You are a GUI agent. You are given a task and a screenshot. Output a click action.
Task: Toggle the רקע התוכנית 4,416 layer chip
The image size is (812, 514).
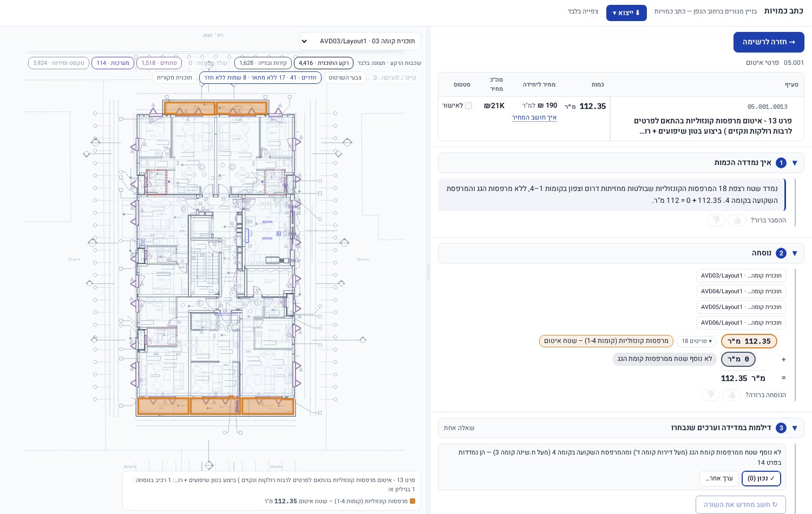coord(324,63)
